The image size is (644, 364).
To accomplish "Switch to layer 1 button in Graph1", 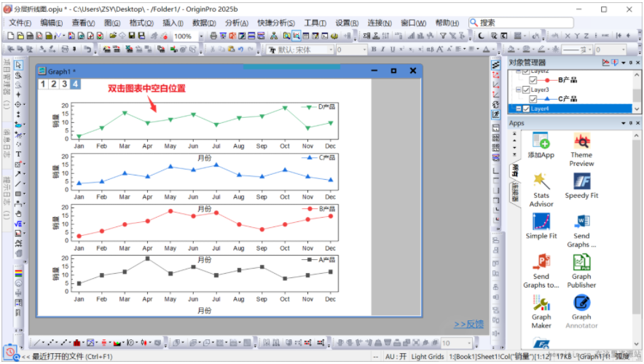I will (43, 84).
